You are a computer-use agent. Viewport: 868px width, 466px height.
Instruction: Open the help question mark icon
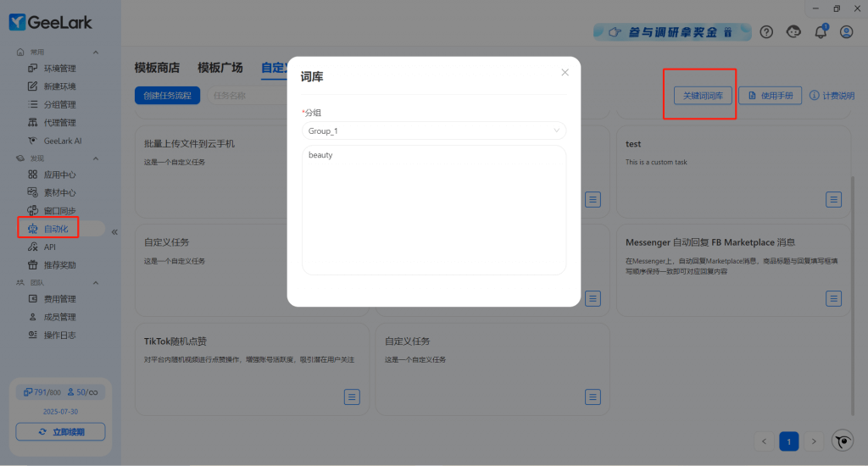click(766, 32)
